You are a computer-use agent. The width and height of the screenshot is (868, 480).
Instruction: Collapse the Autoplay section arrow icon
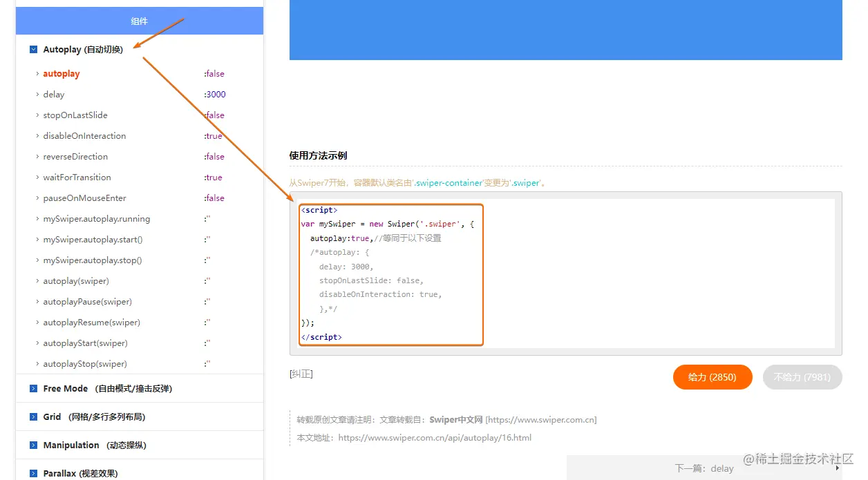tap(33, 50)
